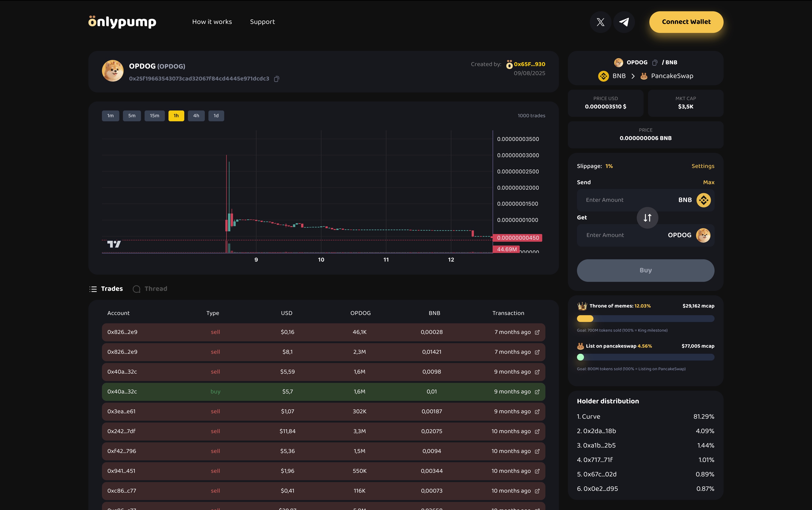Open the X (Twitter) social link
The image size is (812, 510).
tap(600, 22)
